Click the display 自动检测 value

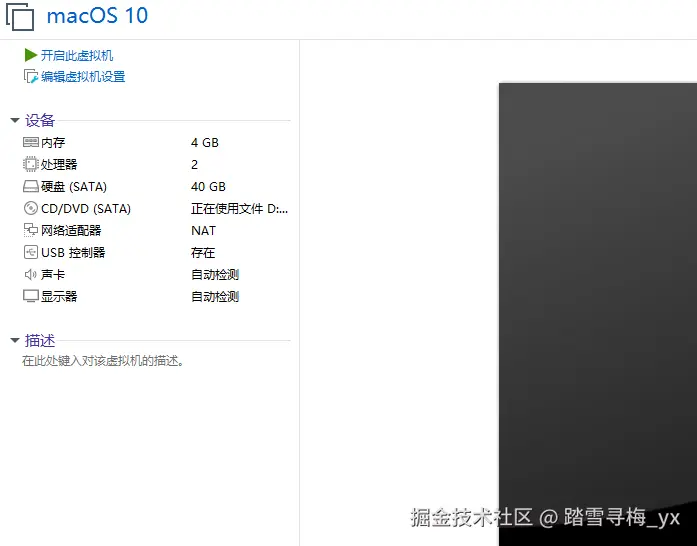[215, 297]
